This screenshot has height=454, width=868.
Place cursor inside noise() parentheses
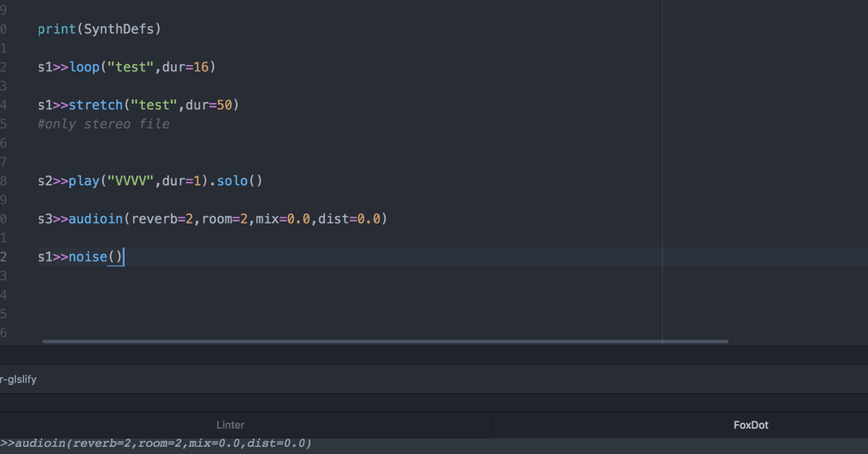point(116,256)
